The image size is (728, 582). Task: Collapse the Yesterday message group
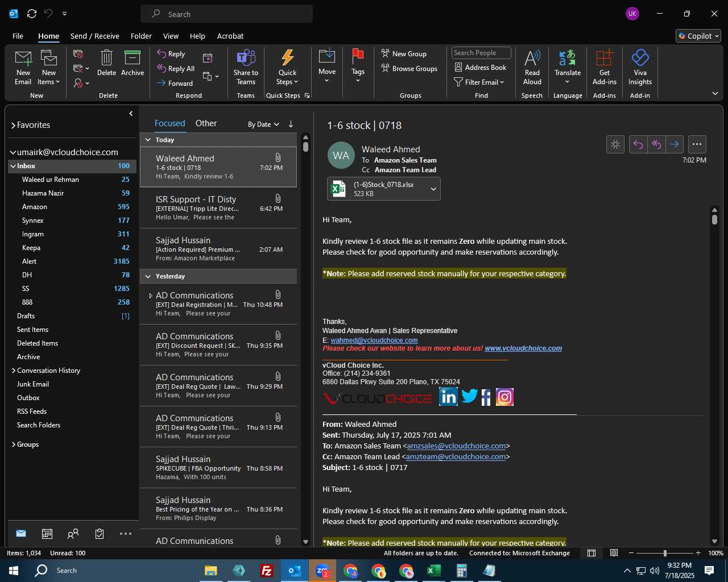pyautogui.click(x=148, y=276)
